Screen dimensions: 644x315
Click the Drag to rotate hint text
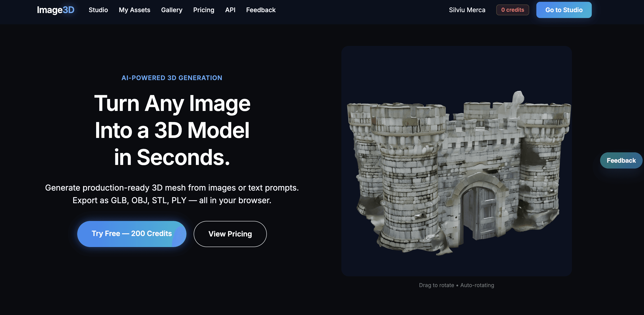tap(436, 285)
